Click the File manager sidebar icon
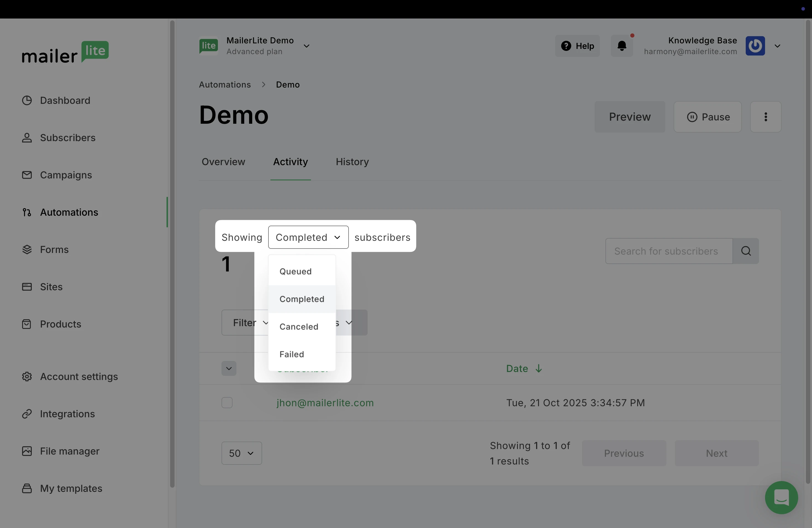Screen dimensions: 812x528 [27, 451]
